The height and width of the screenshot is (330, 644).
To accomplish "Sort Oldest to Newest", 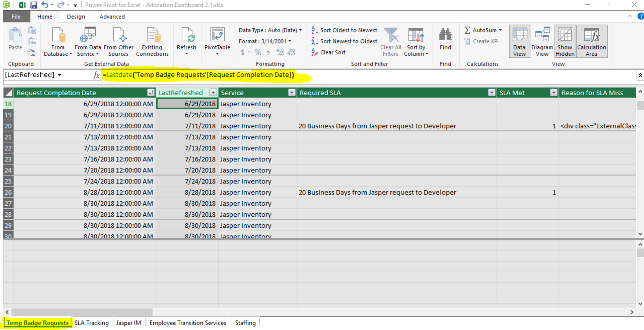I will click(344, 30).
